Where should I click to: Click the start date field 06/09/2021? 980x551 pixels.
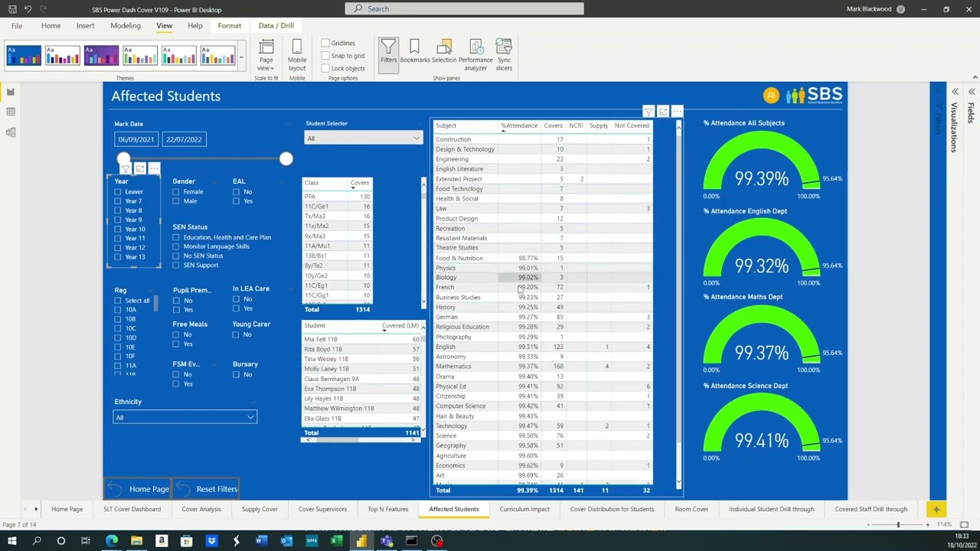pyautogui.click(x=136, y=139)
